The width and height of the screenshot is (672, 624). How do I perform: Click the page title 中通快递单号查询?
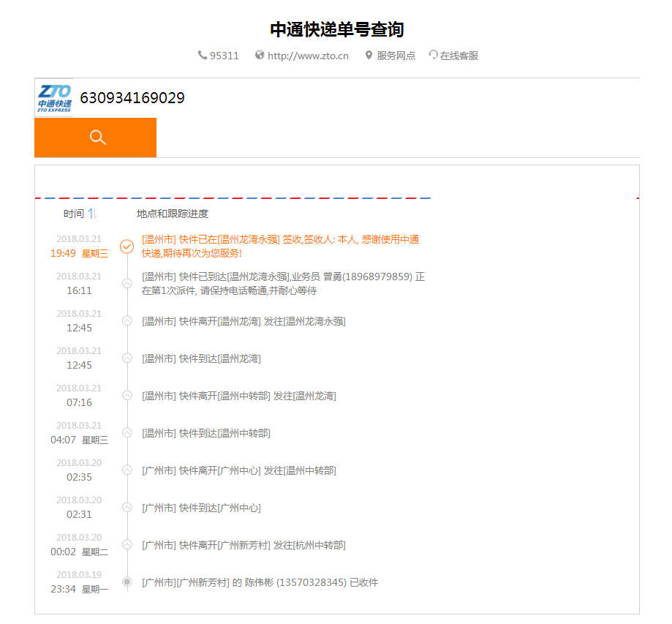[337, 29]
